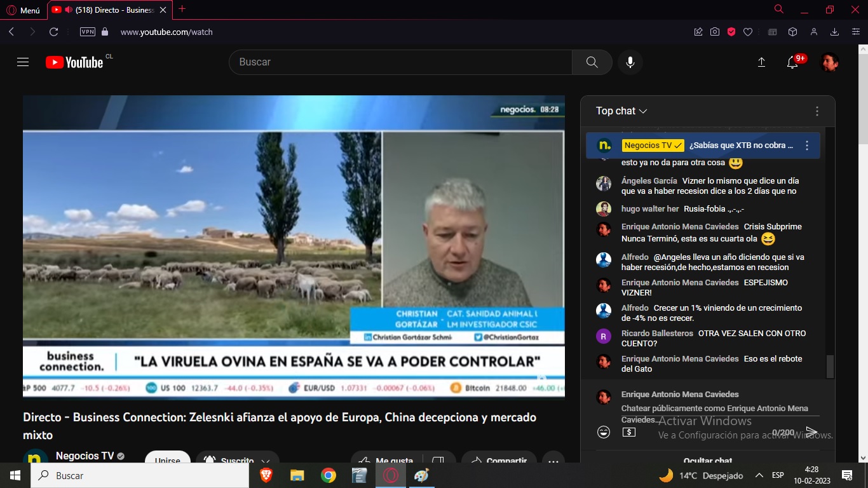Open the red ad blocker shield
Screen dimensions: 868x488
tap(731, 32)
